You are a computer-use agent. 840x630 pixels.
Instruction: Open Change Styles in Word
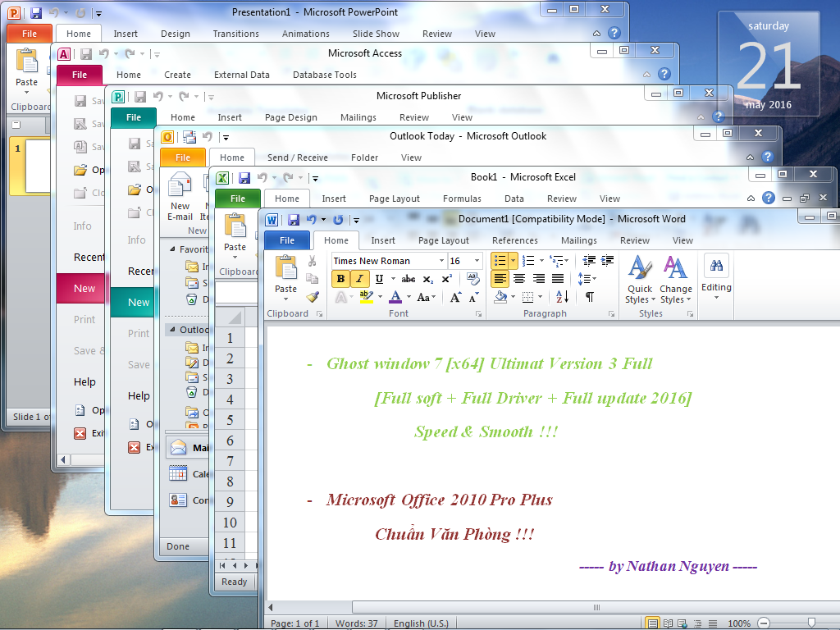[x=676, y=279]
